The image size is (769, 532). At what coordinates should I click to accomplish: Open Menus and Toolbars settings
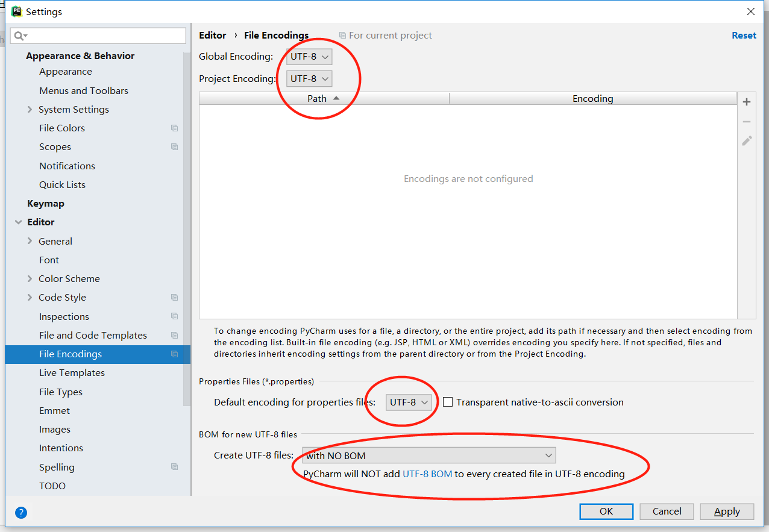(x=84, y=90)
